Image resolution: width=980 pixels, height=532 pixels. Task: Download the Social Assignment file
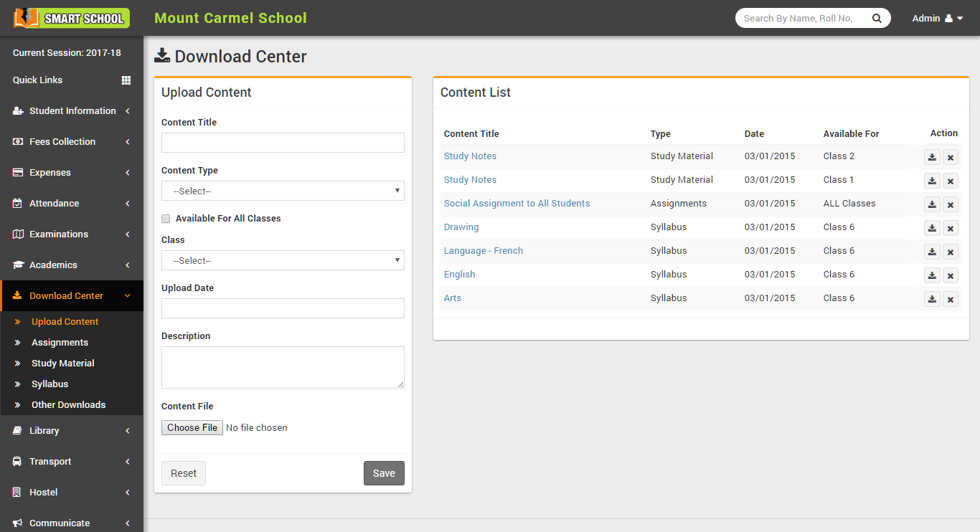click(932, 204)
